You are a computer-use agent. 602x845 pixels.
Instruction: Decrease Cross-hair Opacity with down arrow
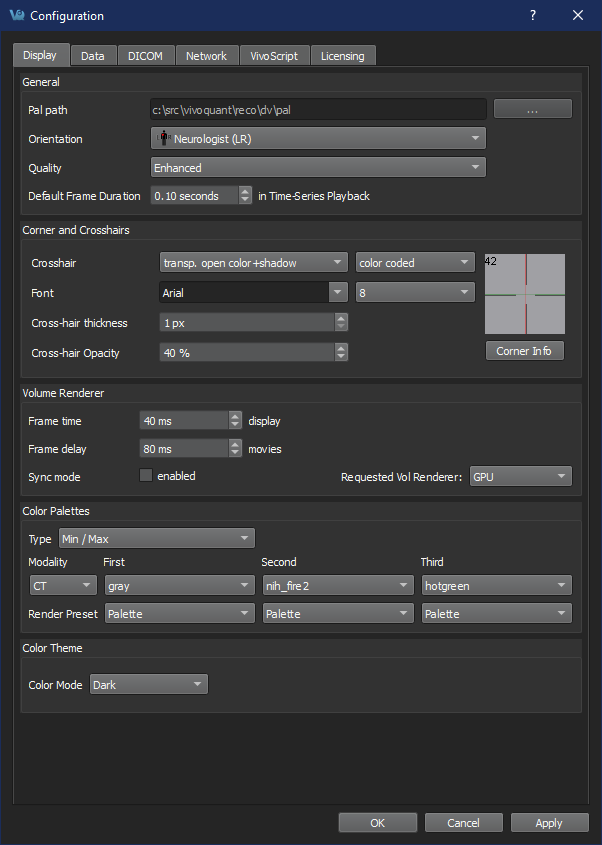click(342, 356)
